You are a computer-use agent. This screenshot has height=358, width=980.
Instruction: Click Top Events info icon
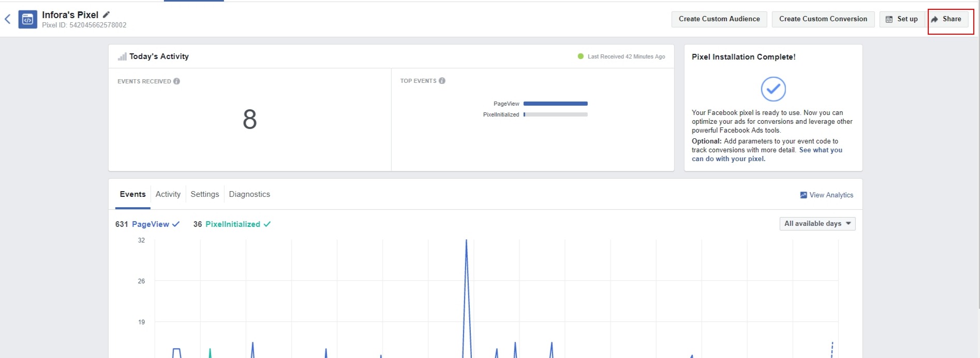point(442,81)
